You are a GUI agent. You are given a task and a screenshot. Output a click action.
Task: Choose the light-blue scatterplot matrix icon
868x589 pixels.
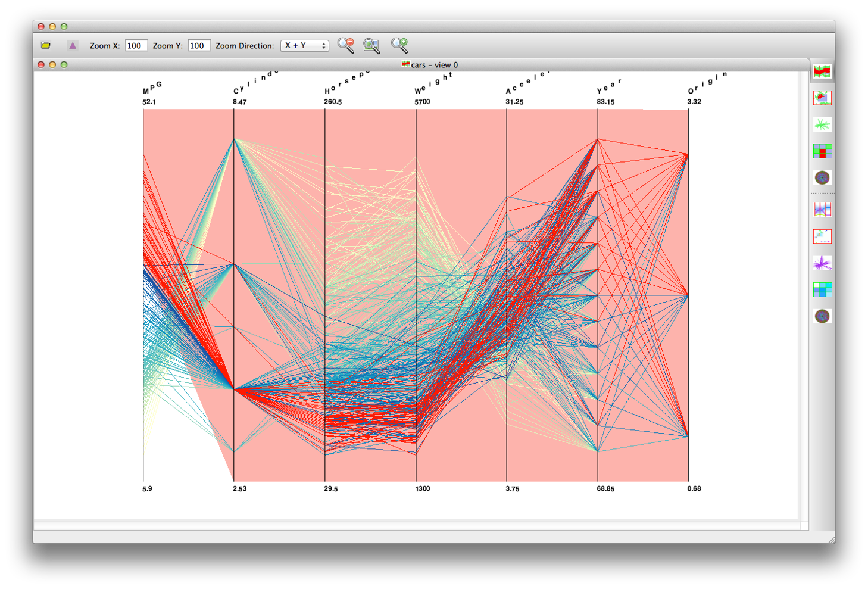pyautogui.click(x=822, y=236)
